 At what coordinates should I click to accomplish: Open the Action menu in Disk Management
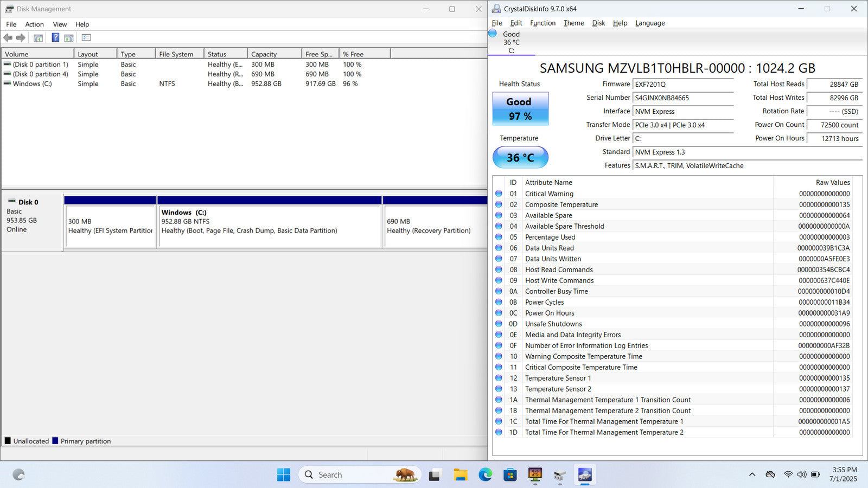click(x=34, y=24)
